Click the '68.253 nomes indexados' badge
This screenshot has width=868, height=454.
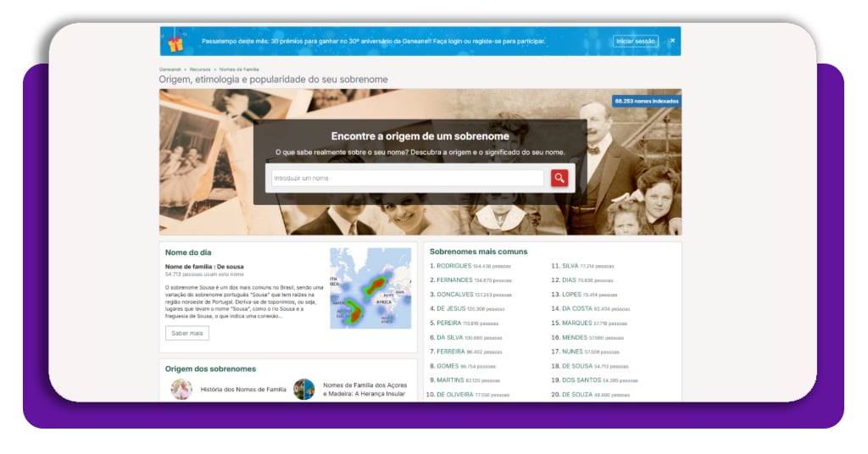[647, 101]
